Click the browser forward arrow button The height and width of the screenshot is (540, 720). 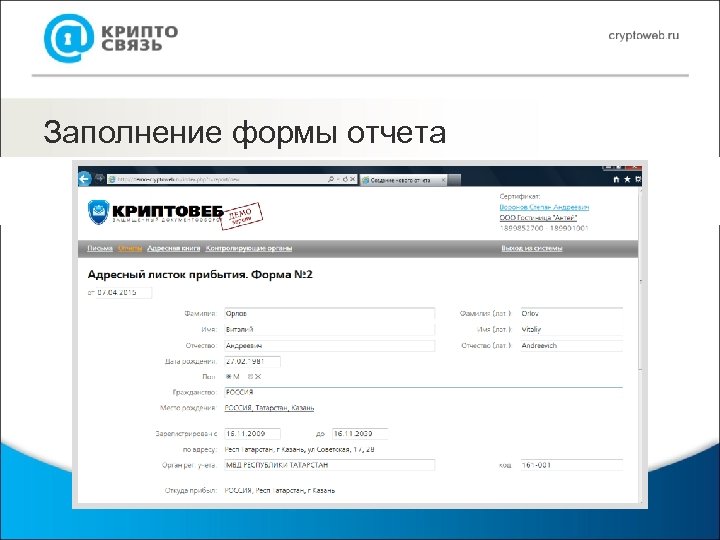click(99, 179)
